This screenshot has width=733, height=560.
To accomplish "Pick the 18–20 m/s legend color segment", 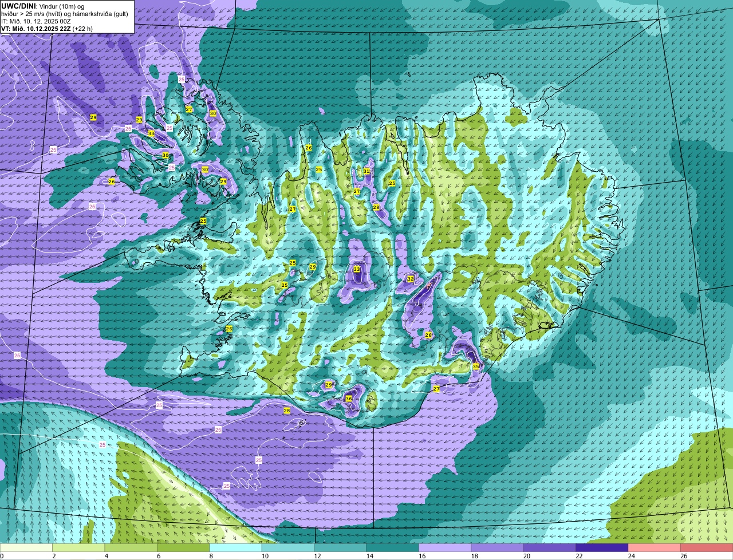I will click(497, 547).
